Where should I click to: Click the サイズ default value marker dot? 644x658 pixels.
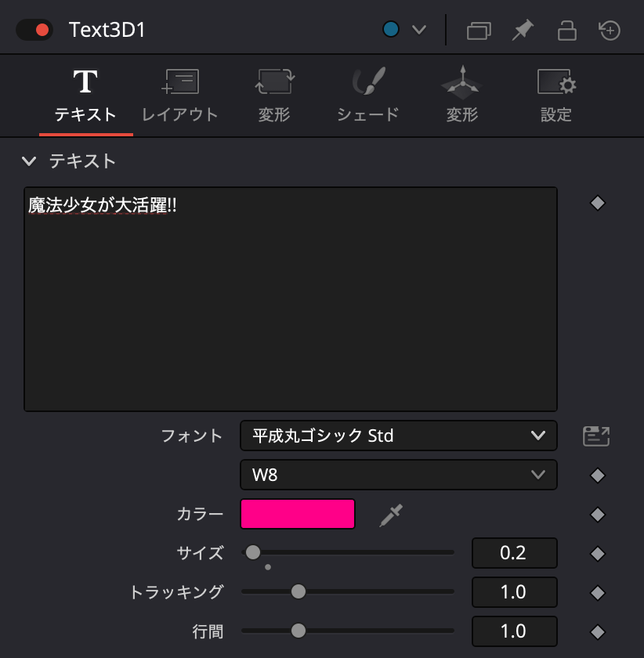[268, 567]
